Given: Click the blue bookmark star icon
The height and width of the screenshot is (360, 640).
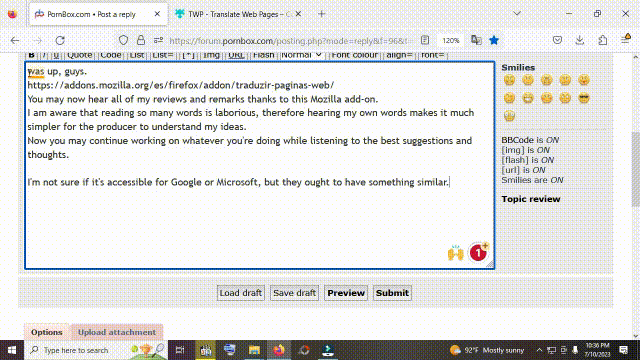Looking at the screenshot, I should coord(494,40).
